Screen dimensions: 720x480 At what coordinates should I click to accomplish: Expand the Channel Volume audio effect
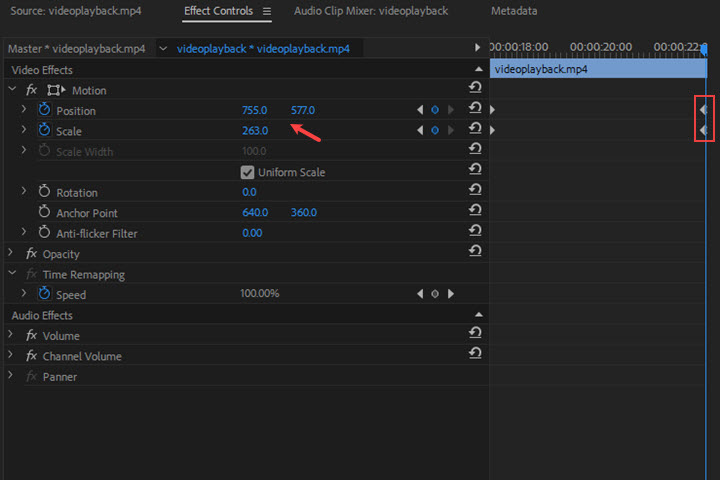[x=10, y=355]
